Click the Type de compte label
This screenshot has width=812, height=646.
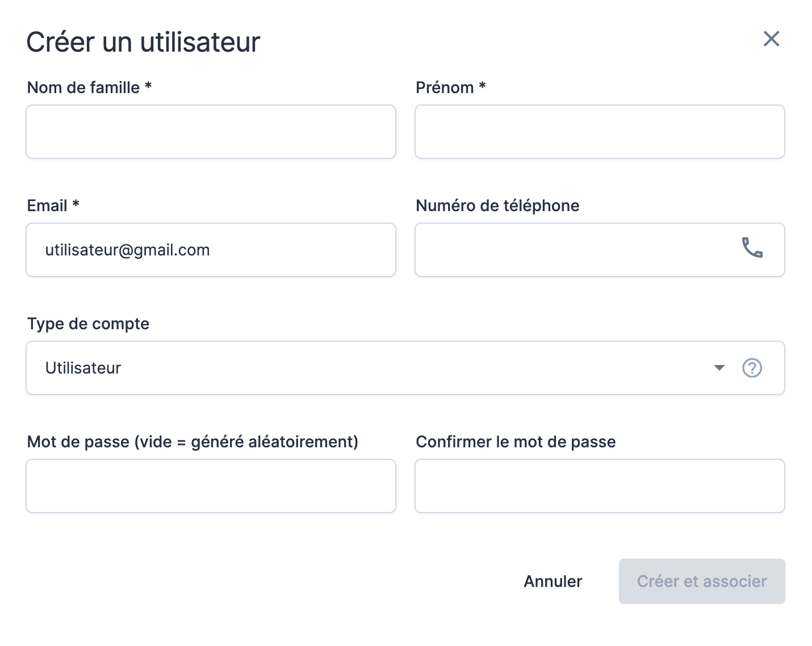pyautogui.click(x=88, y=324)
